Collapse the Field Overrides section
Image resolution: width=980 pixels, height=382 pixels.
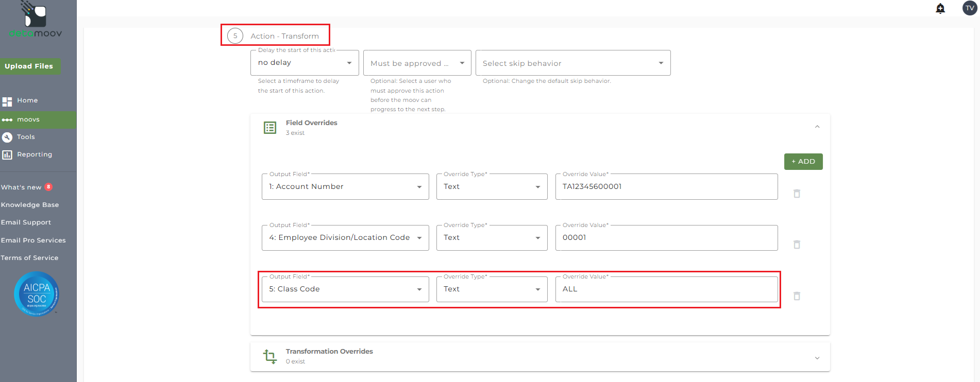coord(817,127)
